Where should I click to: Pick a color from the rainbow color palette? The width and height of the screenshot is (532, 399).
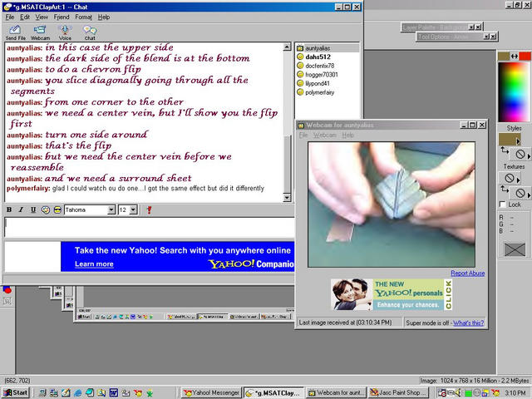click(515, 91)
